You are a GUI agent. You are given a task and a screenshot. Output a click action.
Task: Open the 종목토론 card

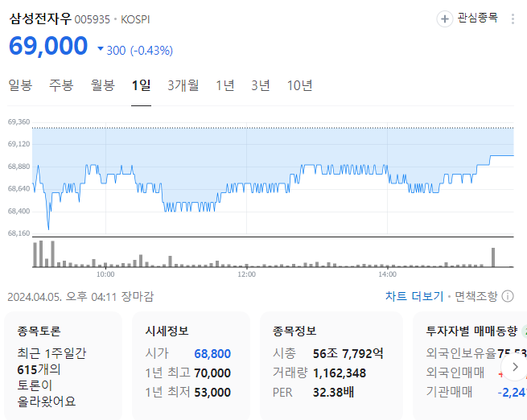pyautogui.click(x=63, y=365)
